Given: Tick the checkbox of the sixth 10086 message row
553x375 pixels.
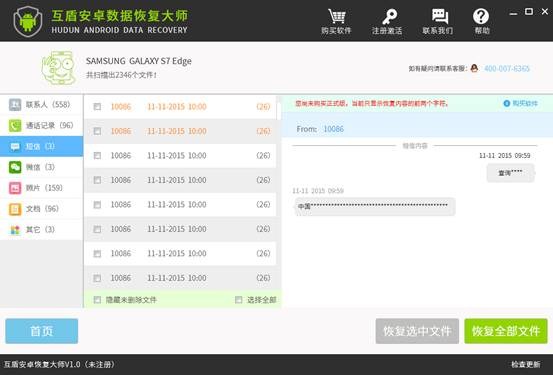Looking at the screenshot, I should 97,229.
